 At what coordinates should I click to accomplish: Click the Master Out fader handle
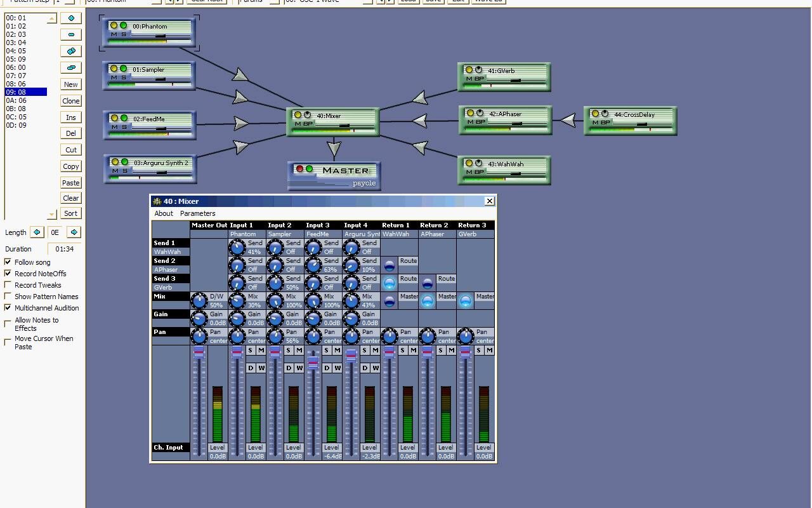tap(199, 352)
